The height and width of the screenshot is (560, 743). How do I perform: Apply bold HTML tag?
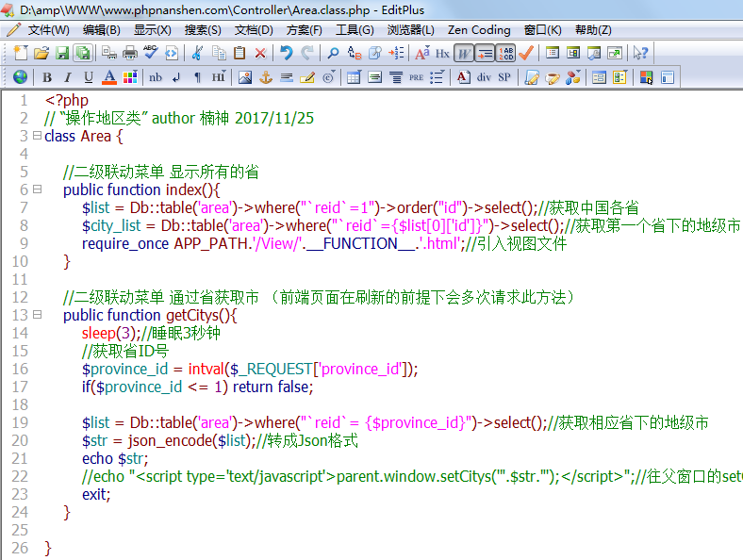(x=47, y=76)
